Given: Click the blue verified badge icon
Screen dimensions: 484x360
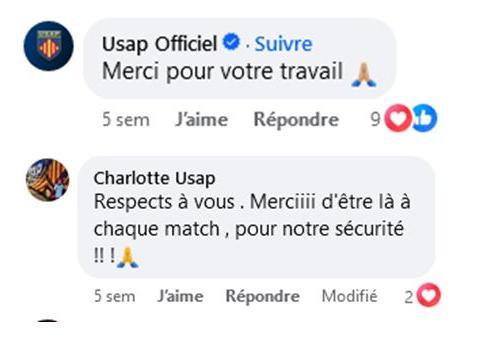Looking at the screenshot, I should pyautogui.click(x=231, y=42).
